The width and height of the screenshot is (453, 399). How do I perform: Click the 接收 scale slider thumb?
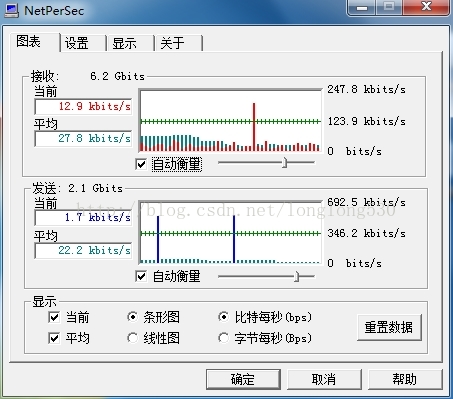click(x=284, y=163)
